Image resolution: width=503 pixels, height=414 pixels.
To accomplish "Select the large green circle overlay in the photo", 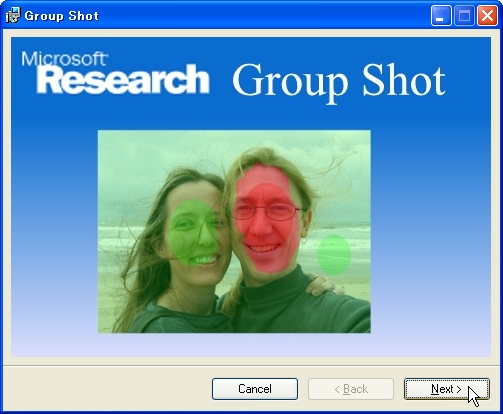I will pyautogui.click(x=193, y=230).
